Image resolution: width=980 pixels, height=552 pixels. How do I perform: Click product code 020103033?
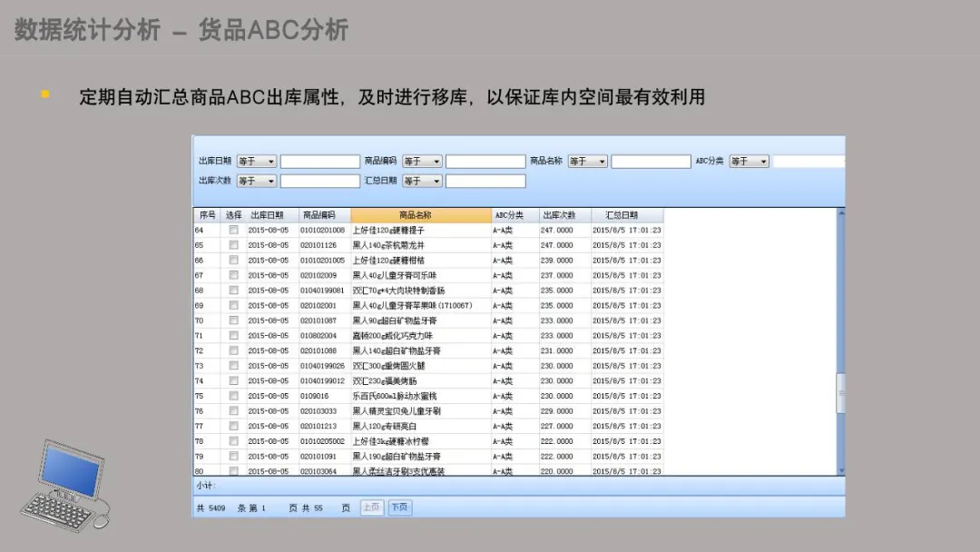click(318, 410)
